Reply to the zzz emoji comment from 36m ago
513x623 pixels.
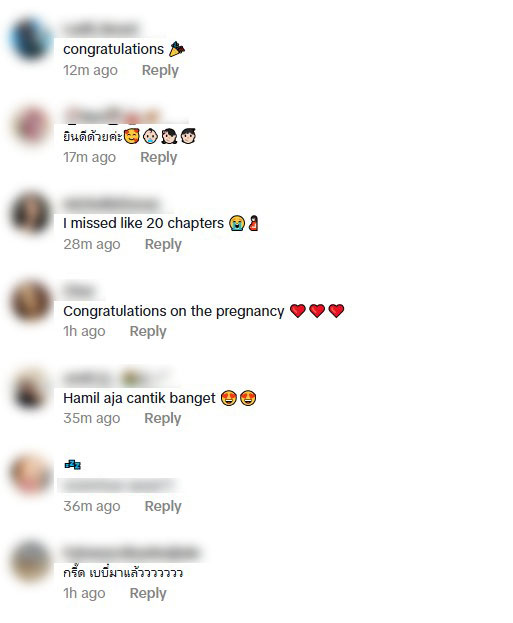pos(163,507)
